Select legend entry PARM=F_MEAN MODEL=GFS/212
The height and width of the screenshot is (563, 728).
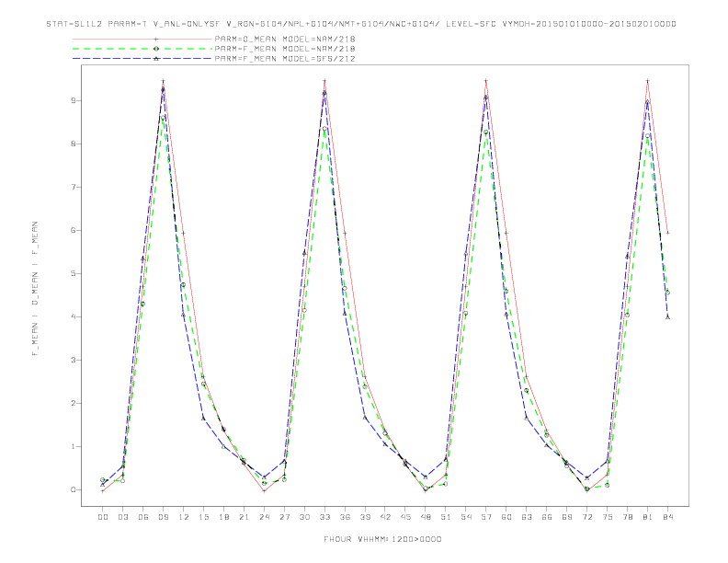click(285, 59)
